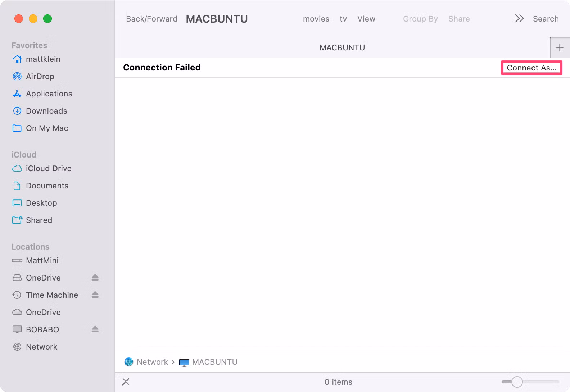Open the Group By dropdown
This screenshot has height=392, width=570.
[x=420, y=19]
